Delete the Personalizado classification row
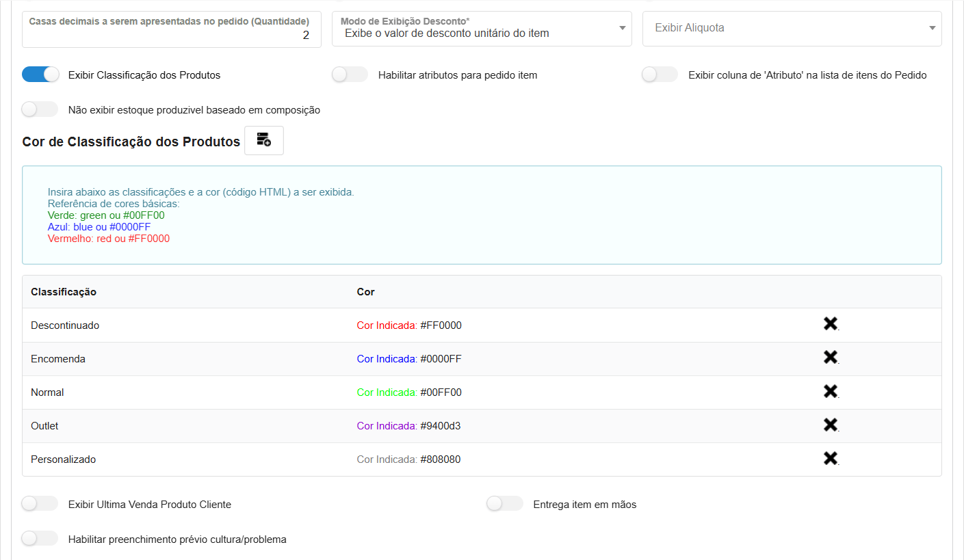964x560 pixels. 830,458
